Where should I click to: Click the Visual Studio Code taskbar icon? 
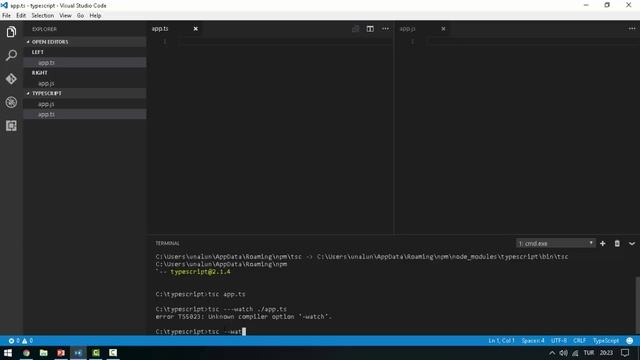pos(78,353)
